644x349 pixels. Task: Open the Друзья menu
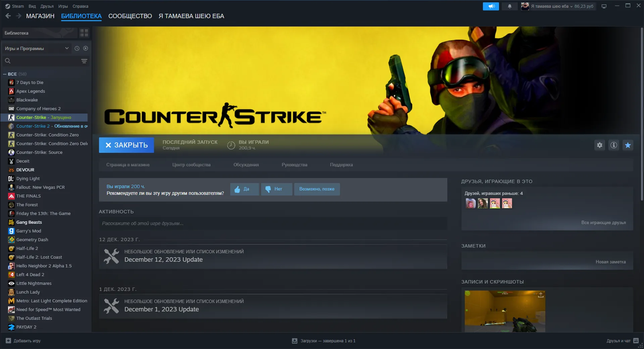(47, 6)
